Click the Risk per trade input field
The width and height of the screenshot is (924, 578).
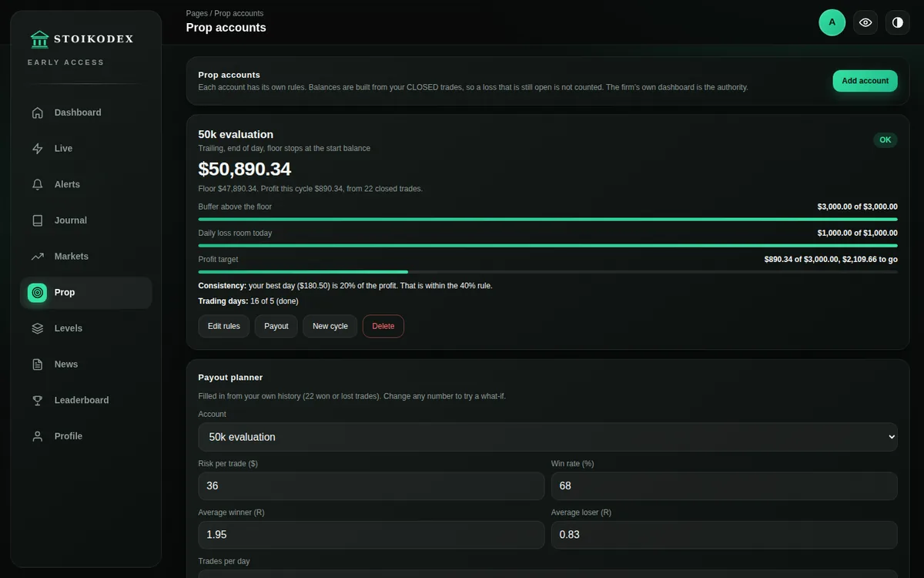point(371,486)
